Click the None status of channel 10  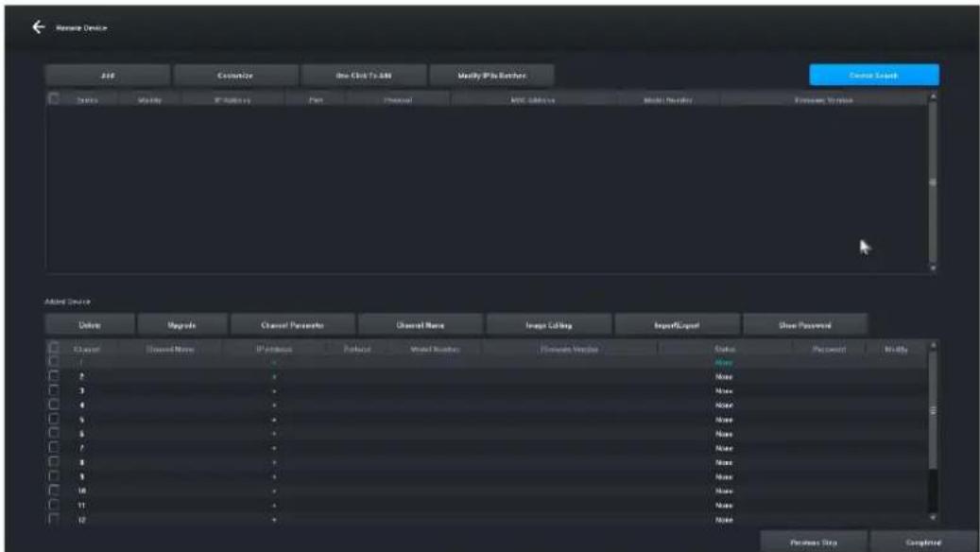(724, 492)
